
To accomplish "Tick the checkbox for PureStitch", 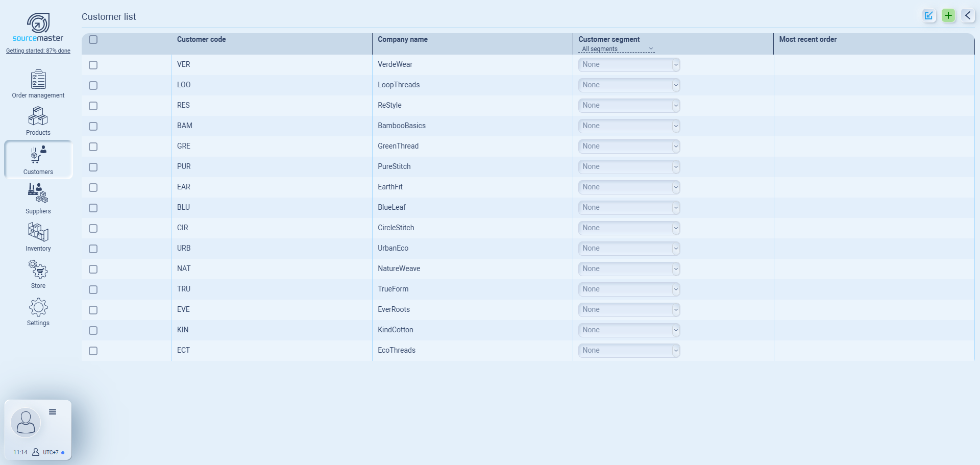I will coord(93,167).
